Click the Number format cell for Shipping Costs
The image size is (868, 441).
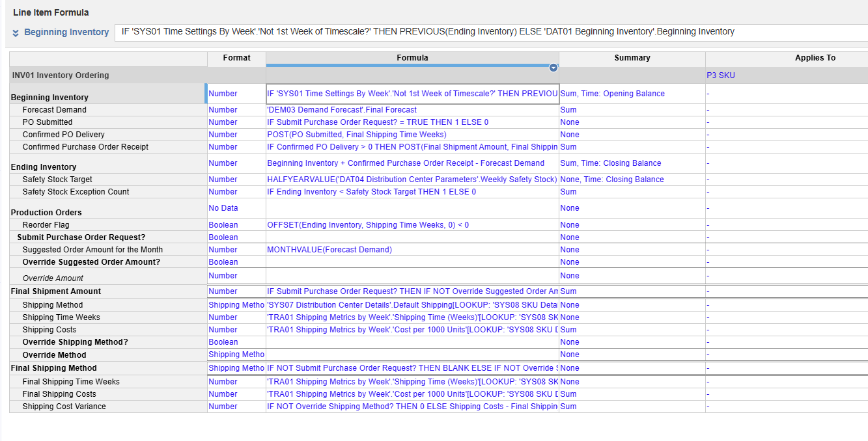click(236, 330)
